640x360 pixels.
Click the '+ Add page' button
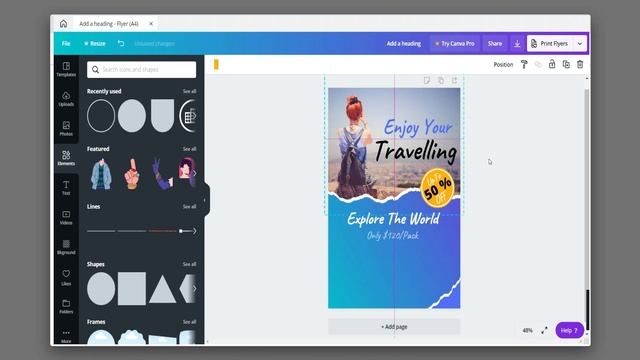[x=394, y=327]
